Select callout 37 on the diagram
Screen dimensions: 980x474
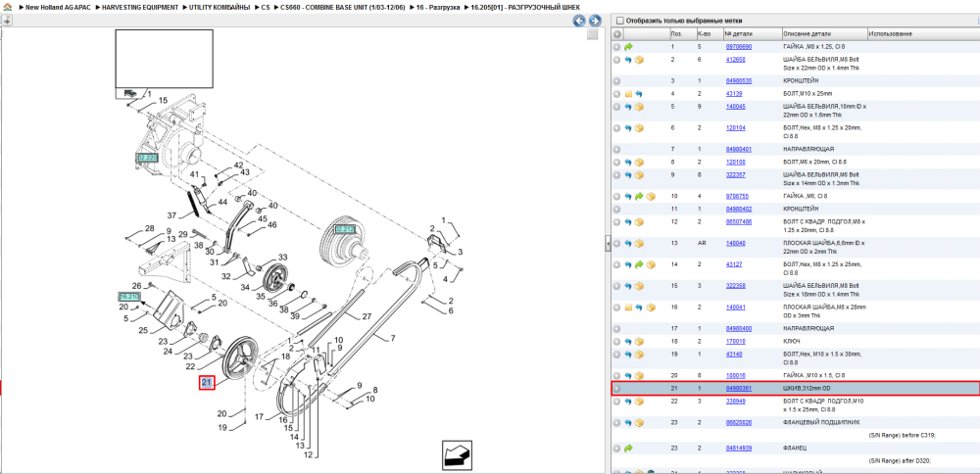point(171,214)
